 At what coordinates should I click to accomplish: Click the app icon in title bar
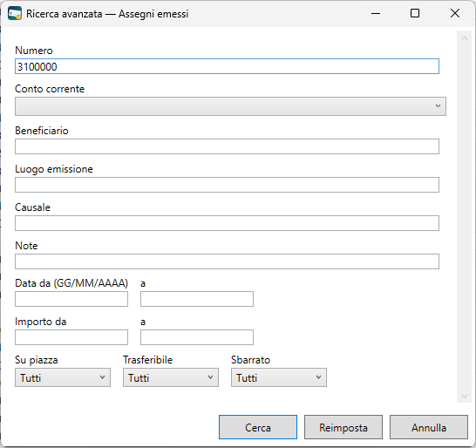(15, 13)
